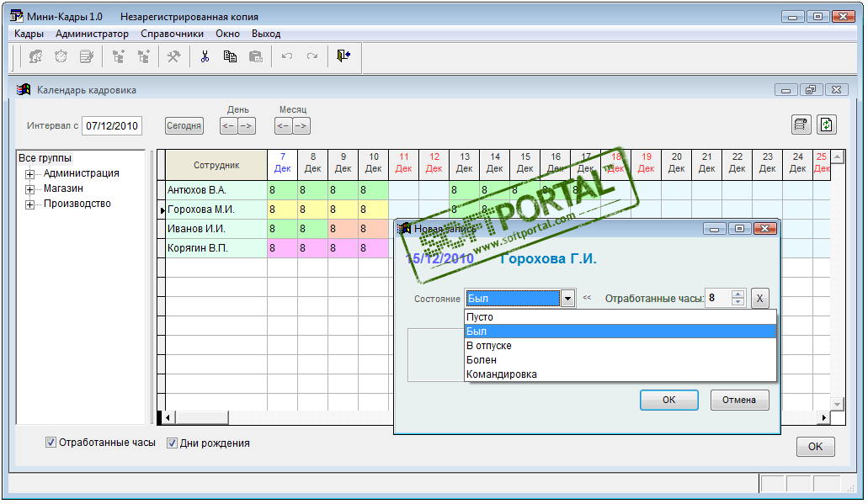The image size is (868, 504).
Task: Click the notepad with pencil toolbar icon
Action: [87, 56]
